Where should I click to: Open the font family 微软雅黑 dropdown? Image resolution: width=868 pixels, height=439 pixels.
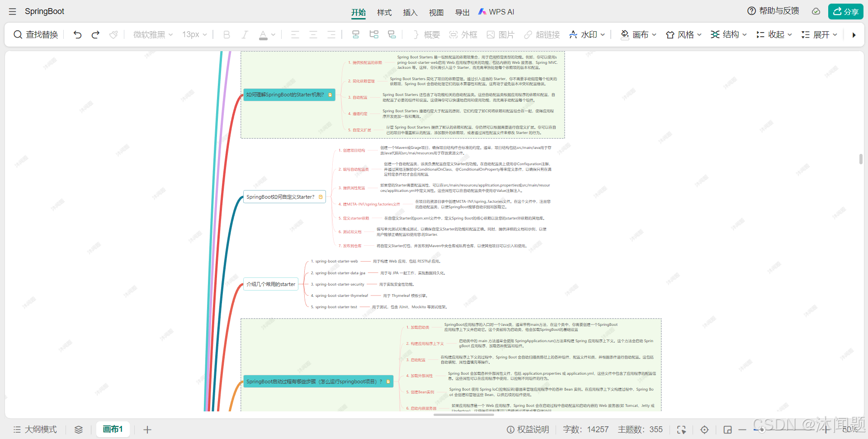point(153,34)
